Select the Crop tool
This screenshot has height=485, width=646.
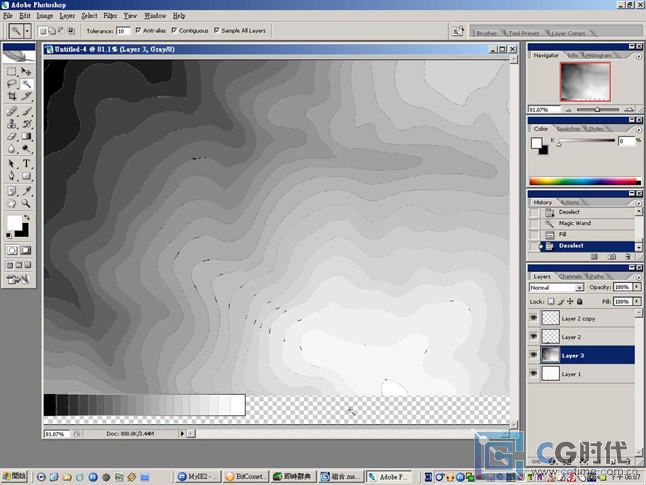(12, 96)
